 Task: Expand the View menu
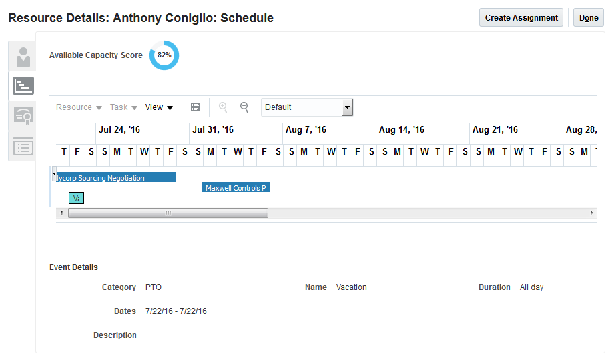pos(159,107)
